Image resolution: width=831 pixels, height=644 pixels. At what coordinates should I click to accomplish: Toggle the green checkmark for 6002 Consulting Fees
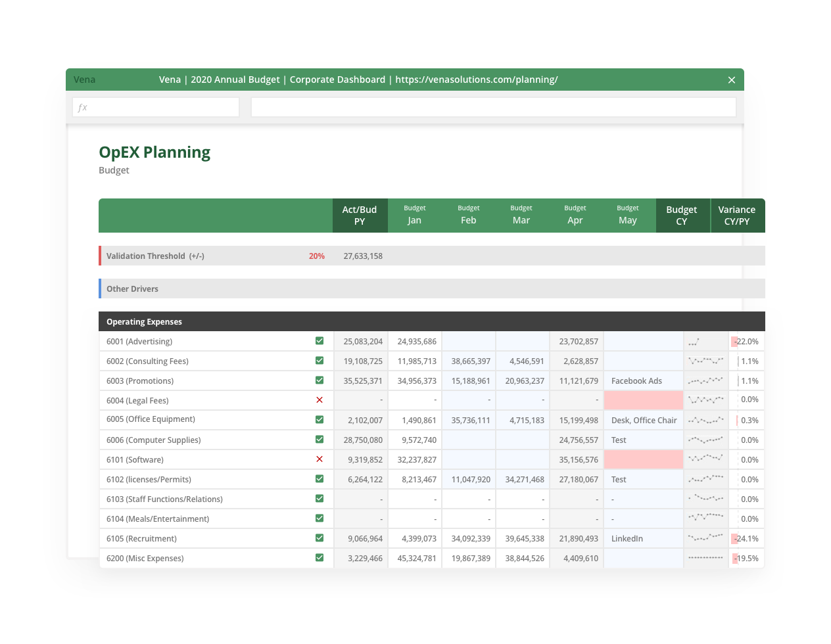pyautogui.click(x=320, y=360)
